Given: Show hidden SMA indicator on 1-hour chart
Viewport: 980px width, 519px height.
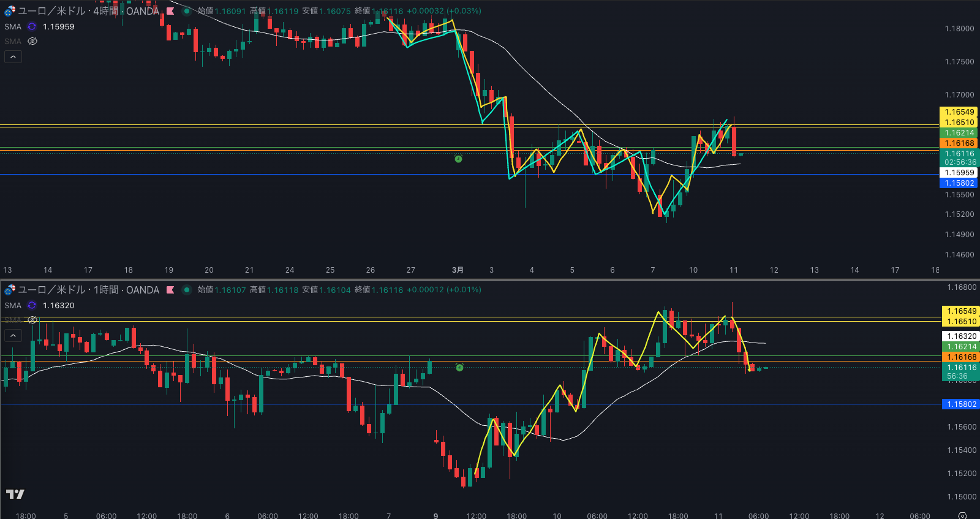Looking at the screenshot, I should (32, 320).
